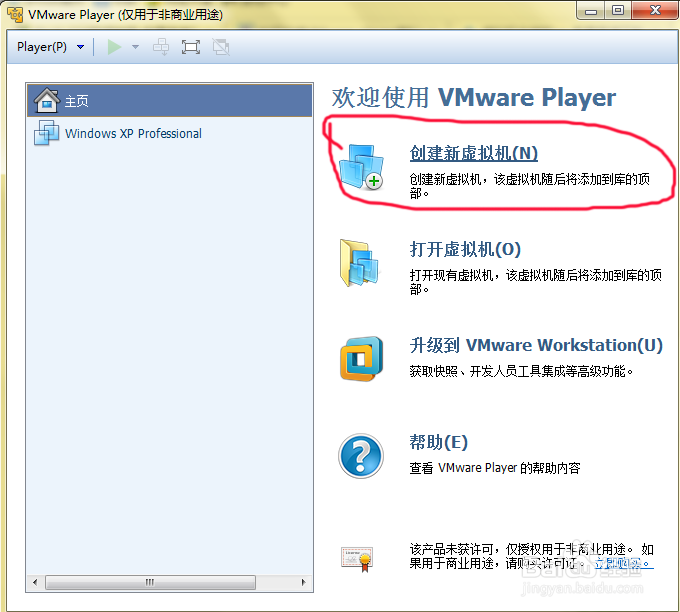The image size is (680, 612).
Task: Maximize the VMware Player window
Action: 618,11
